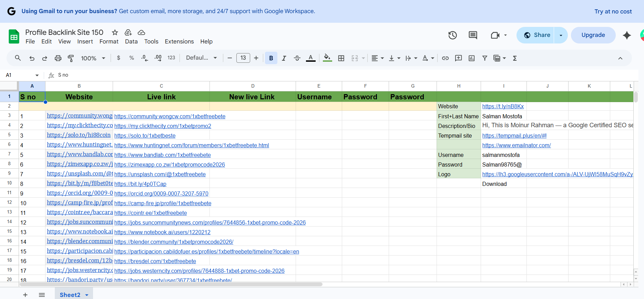Open text rotation dropdown
Image resolution: width=644 pixels, height=299 pixels.
click(428, 58)
